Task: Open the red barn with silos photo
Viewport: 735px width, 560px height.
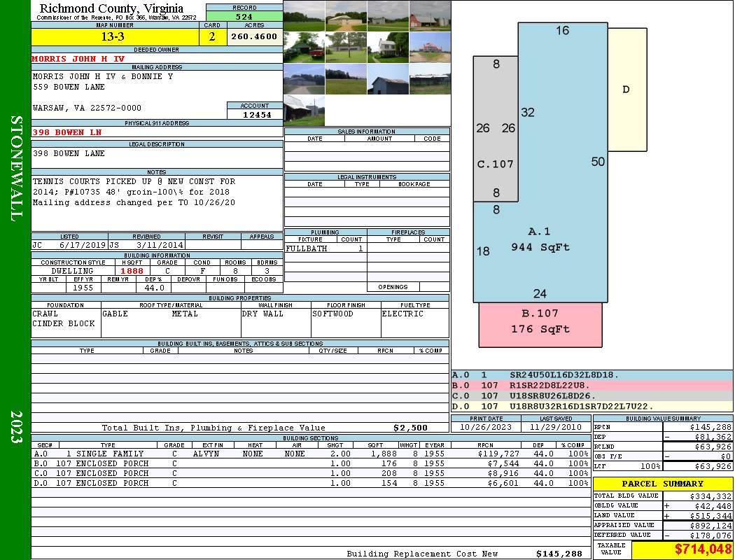Action: click(430, 16)
